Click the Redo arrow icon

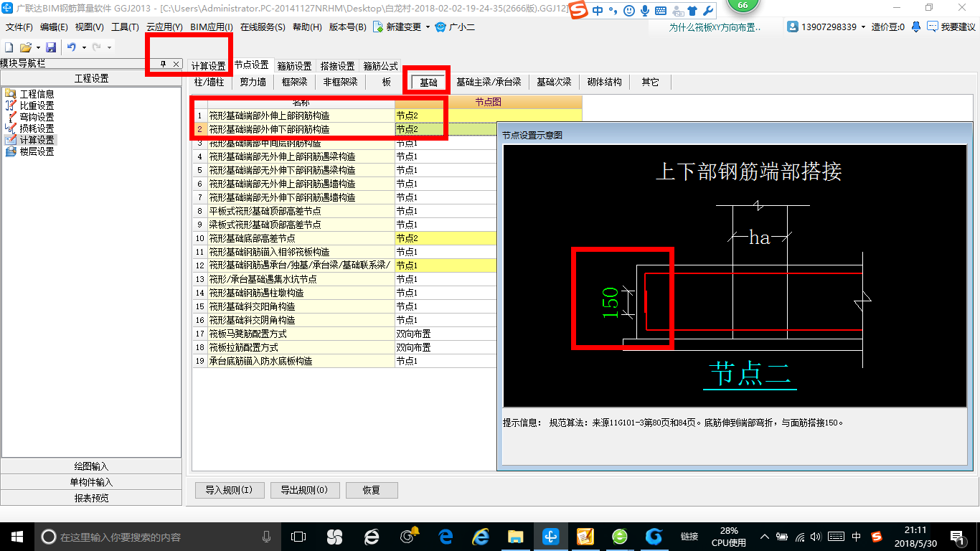click(x=96, y=47)
